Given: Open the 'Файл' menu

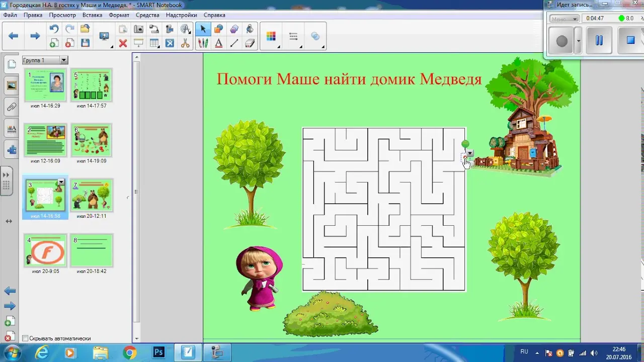Looking at the screenshot, I should coord(10,15).
